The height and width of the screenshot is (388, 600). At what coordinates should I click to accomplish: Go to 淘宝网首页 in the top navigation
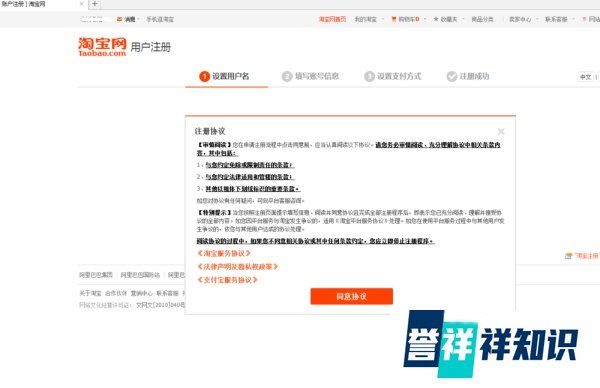pos(332,19)
